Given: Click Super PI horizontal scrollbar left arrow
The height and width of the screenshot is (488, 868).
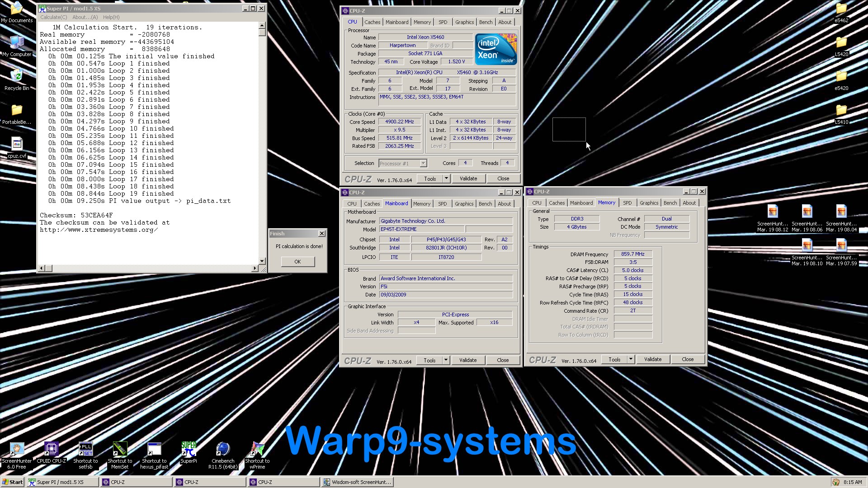Looking at the screenshot, I should tap(41, 268).
